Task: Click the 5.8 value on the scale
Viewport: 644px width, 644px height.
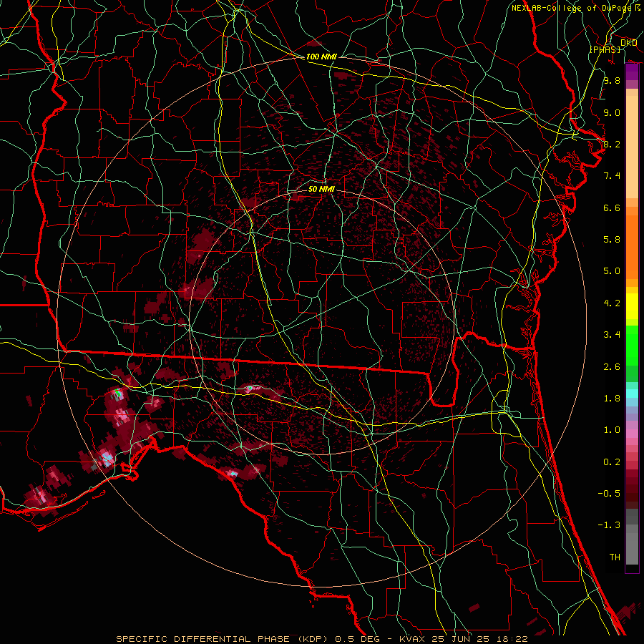Action: point(612,240)
